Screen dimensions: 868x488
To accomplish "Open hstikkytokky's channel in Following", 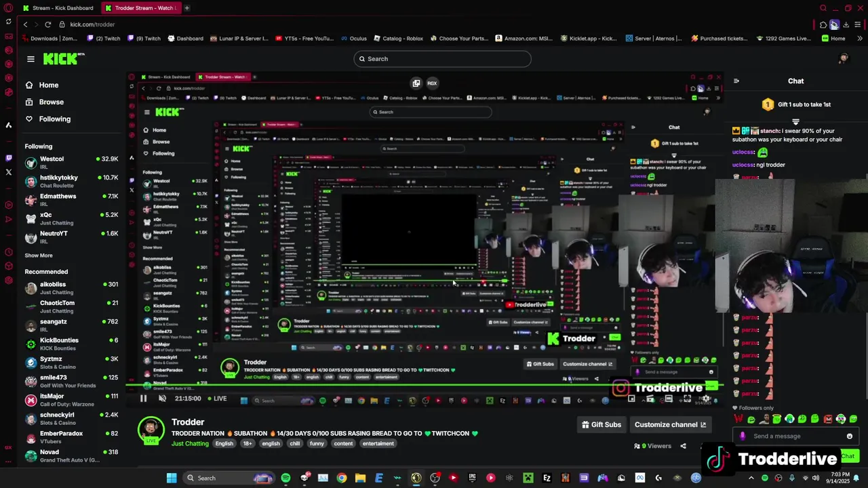I will (71, 181).
